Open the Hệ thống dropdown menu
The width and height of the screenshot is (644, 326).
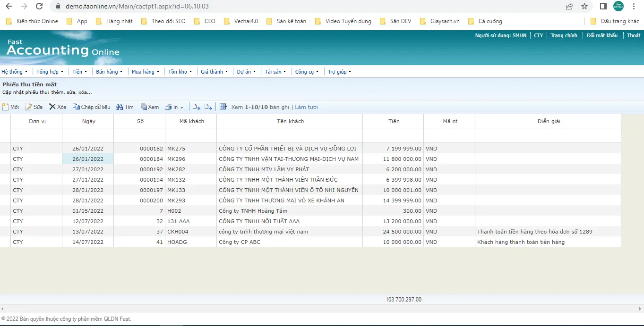click(x=14, y=72)
